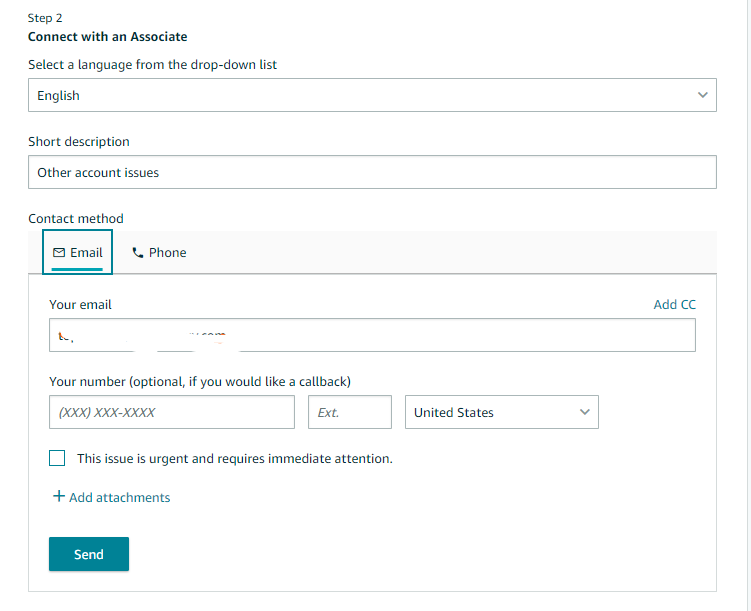
Task: Click the language dropdown chevron arrow
Action: click(x=702, y=95)
